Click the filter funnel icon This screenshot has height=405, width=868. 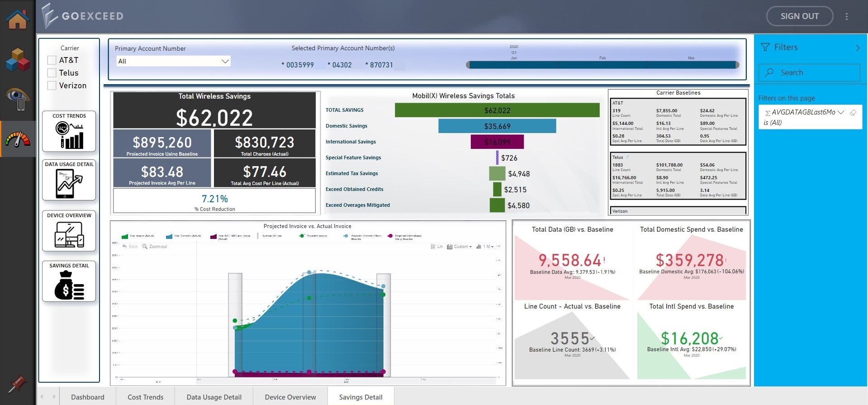(765, 47)
